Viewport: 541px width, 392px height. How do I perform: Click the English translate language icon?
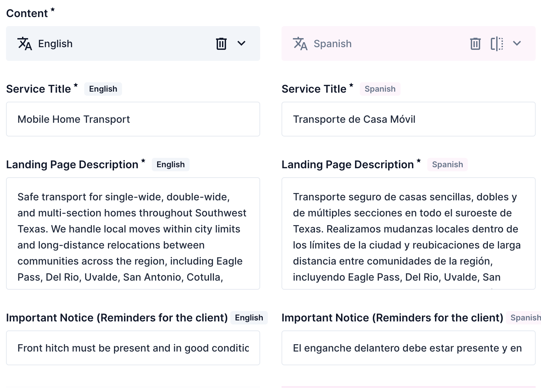point(25,44)
